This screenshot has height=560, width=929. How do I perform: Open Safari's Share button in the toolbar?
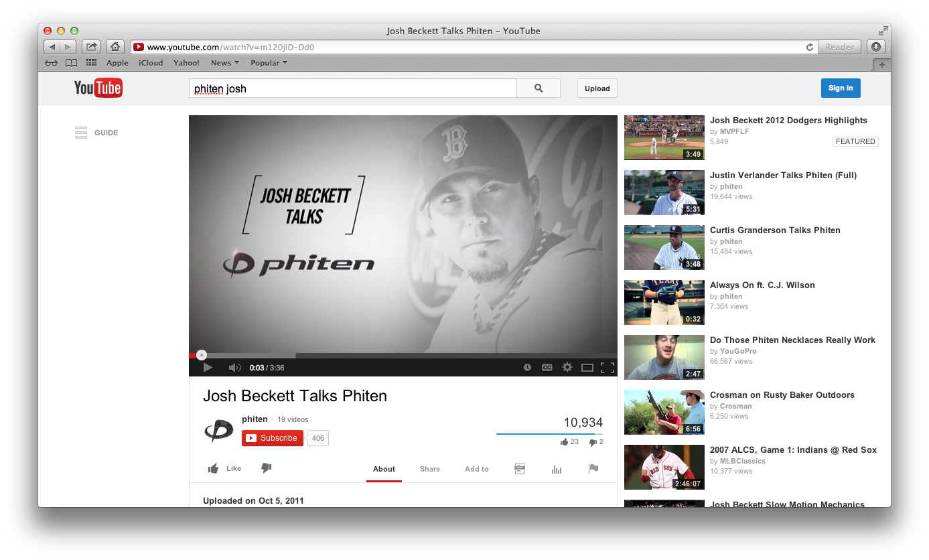(91, 47)
